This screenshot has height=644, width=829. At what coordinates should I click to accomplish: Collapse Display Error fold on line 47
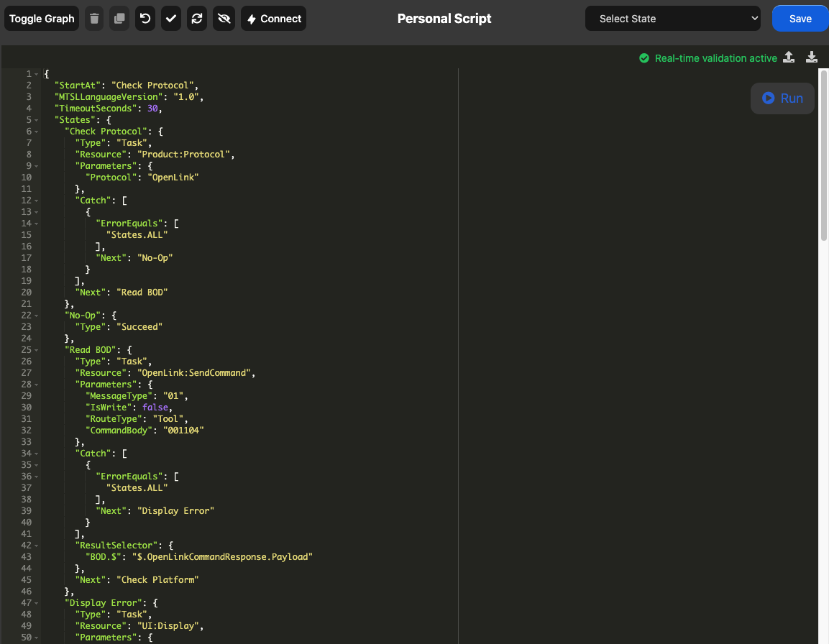point(37,603)
